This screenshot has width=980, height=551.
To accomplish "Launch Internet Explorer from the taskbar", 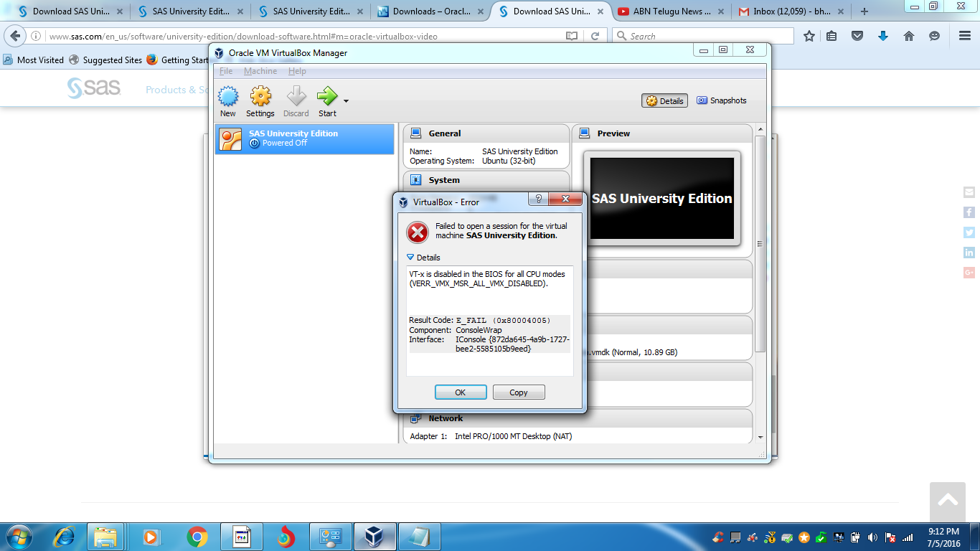I will (x=65, y=536).
